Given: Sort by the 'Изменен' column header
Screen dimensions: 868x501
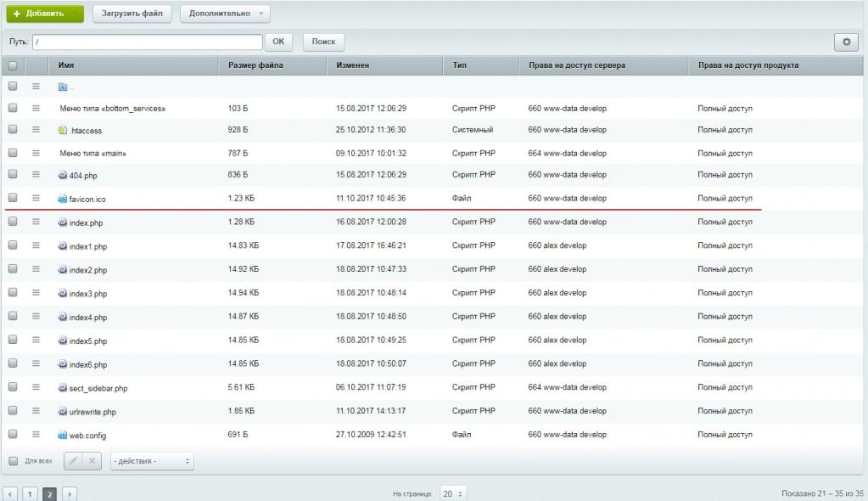Looking at the screenshot, I should [352, 65].
